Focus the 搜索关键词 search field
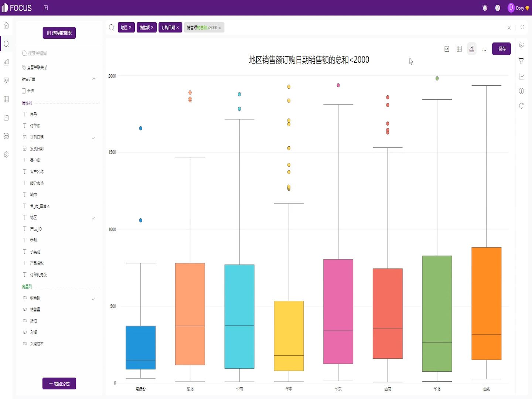532x399 pixels. [59, 53]
